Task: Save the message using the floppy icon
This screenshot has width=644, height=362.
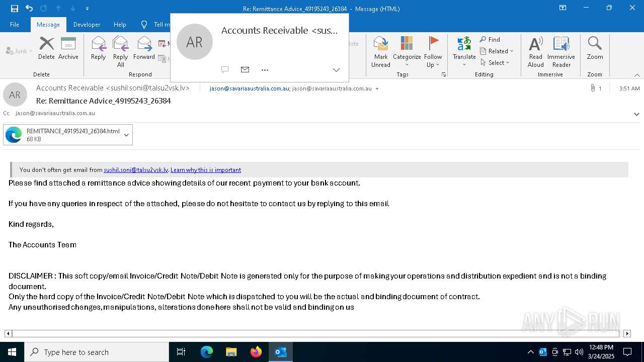Action: tap(15, 8)
